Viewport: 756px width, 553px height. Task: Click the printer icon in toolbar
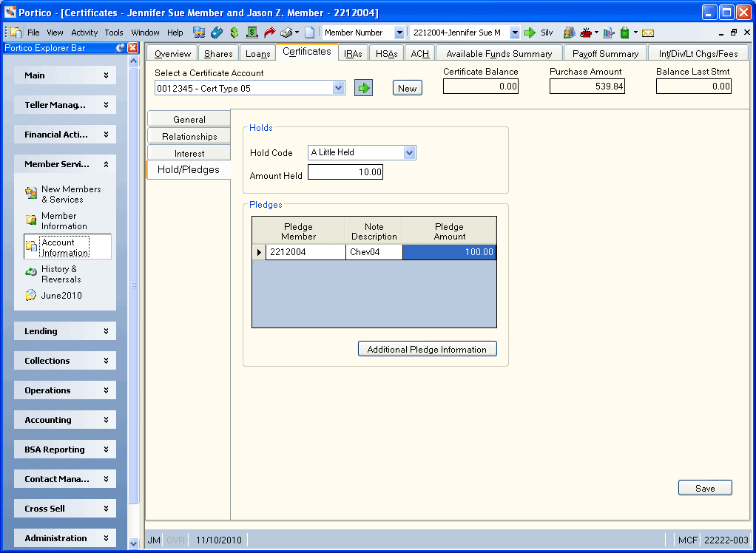click(286, 33)
